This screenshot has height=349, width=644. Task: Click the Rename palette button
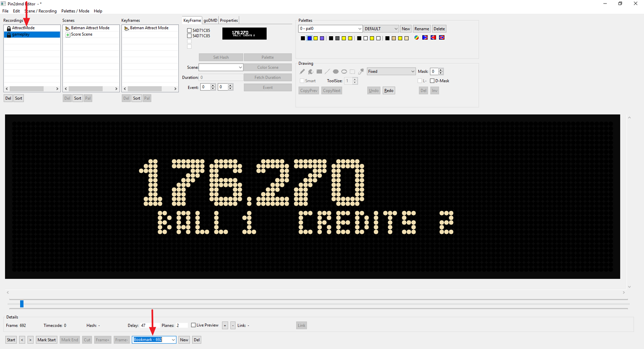[422, 29]
